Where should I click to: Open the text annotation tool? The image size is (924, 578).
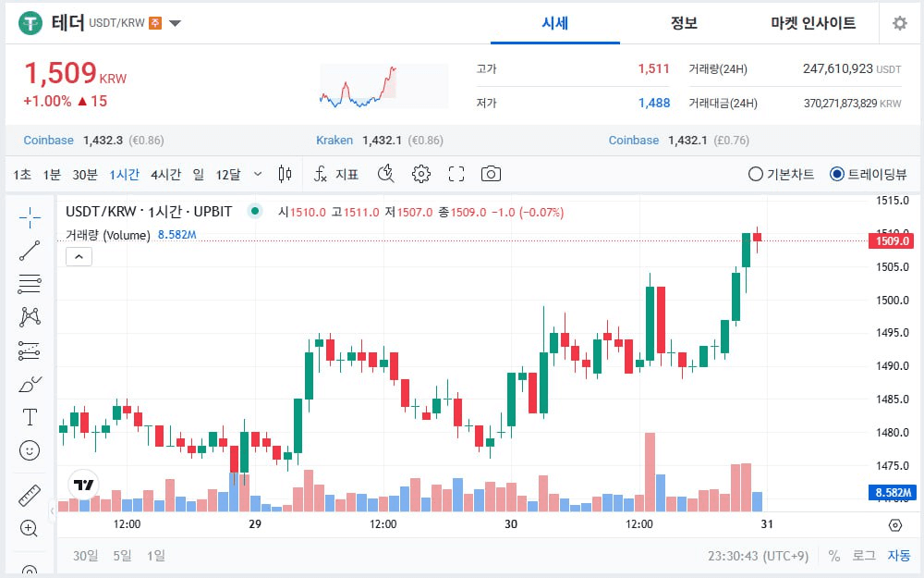[30, 417]
